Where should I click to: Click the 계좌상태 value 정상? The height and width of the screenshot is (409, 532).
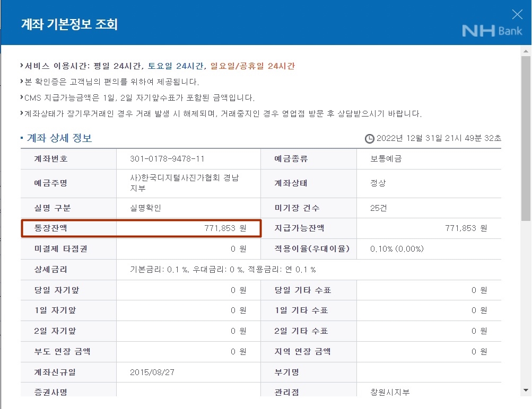point(378,183)
